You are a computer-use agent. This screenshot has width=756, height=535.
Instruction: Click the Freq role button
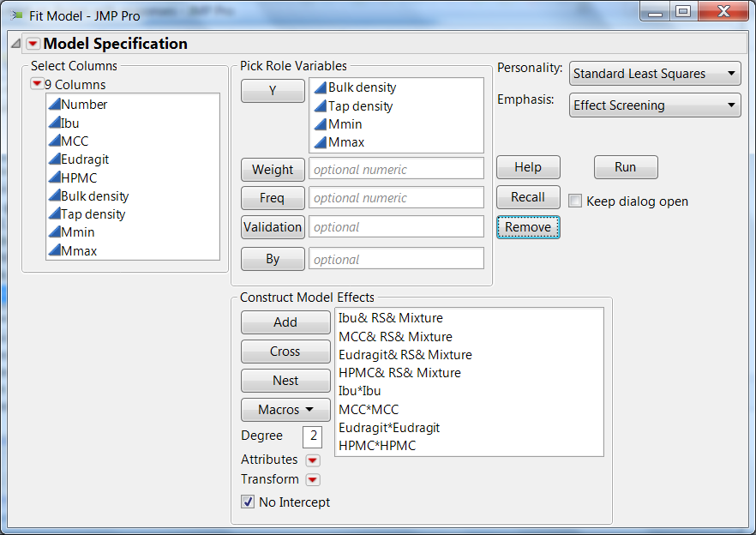(273, 198)
